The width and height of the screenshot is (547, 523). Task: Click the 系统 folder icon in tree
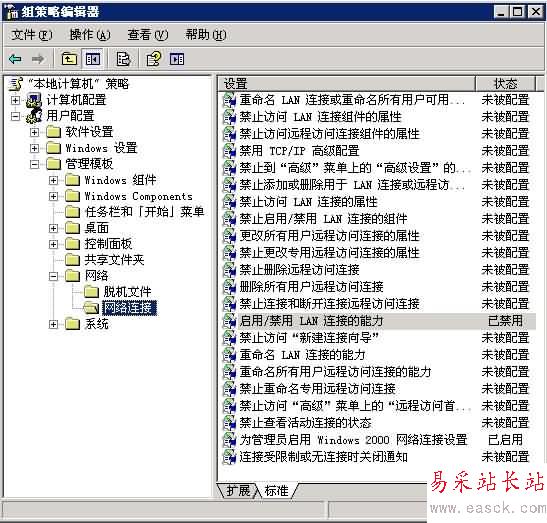[x=73, y=324]
